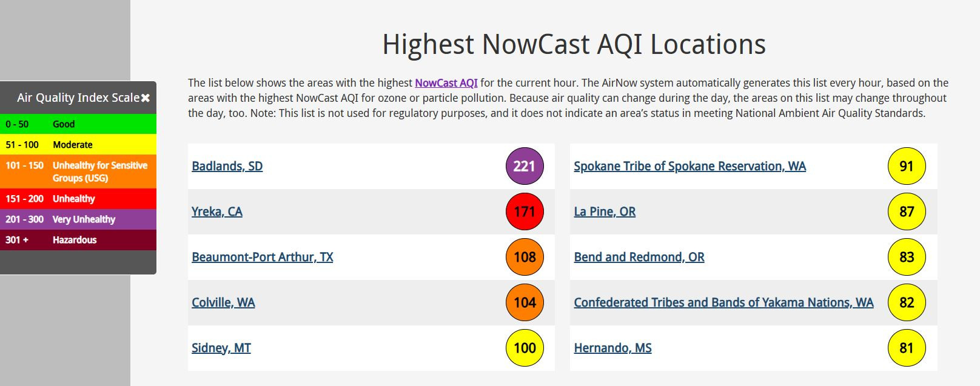
Task: Open the Sidney, MT link
Action: coord(221,348)
